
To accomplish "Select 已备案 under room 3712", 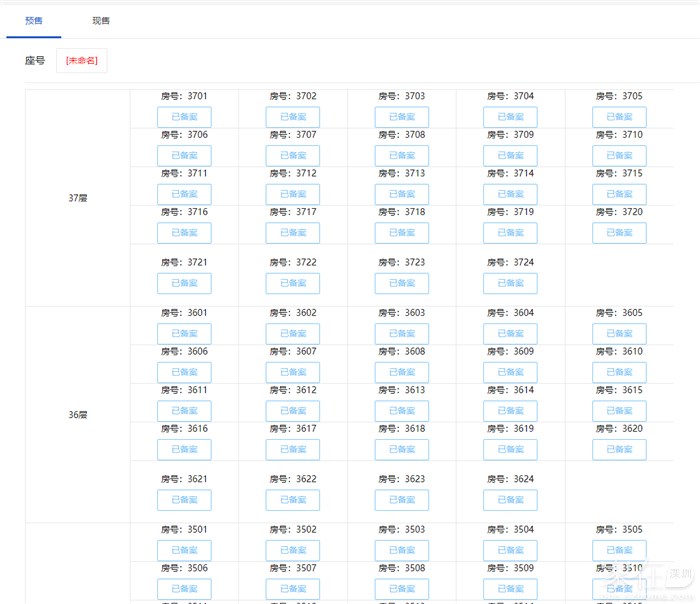I will pyautogui.click(x=292, y=194).
